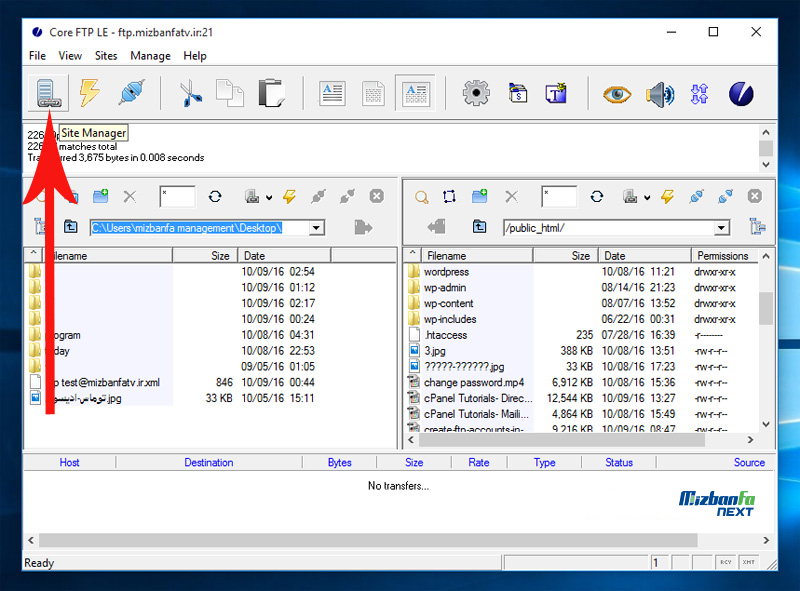
Task: Go up one directory in local pane
Action: (70, 226)
